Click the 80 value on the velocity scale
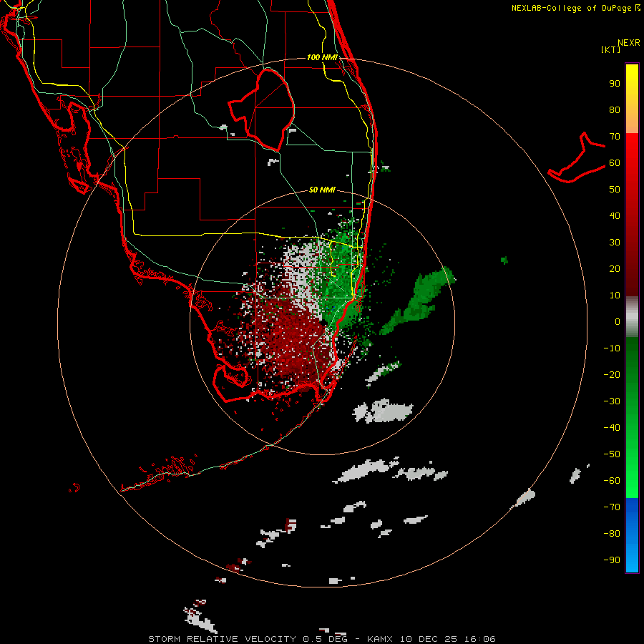 (615, 110)
